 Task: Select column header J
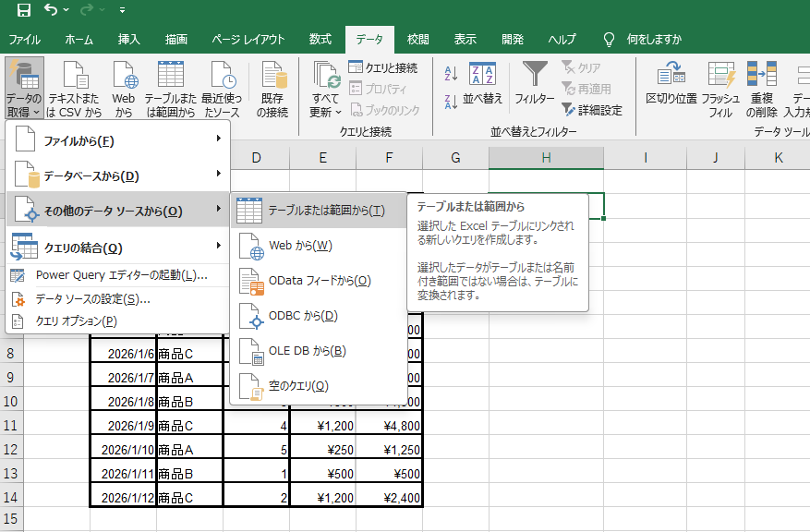coord(715,158)
